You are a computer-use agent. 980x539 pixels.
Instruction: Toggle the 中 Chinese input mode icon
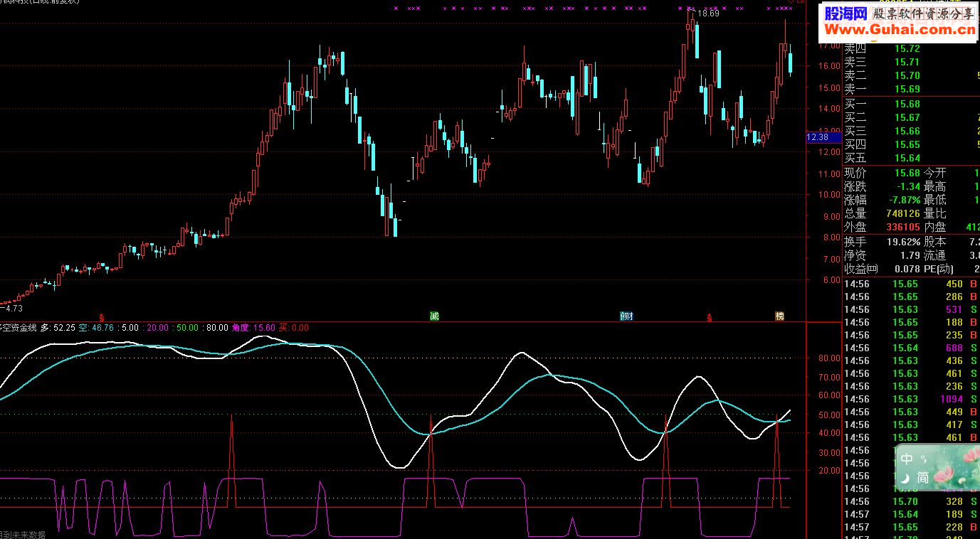click(907, 459)
